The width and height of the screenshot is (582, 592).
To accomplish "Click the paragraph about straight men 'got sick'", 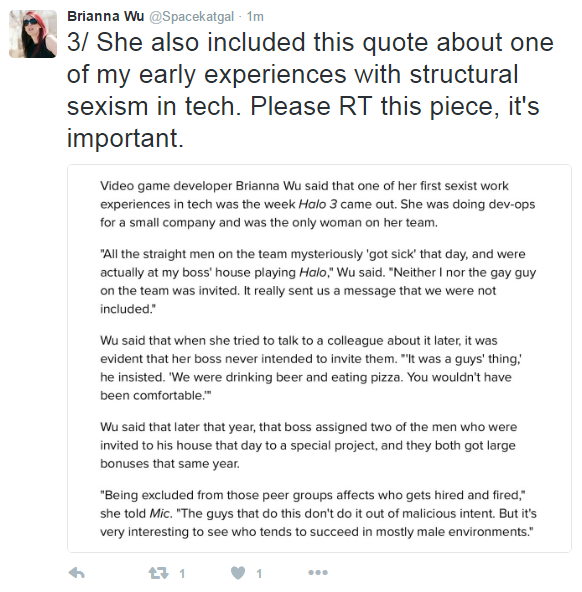I will coord(318,281).
